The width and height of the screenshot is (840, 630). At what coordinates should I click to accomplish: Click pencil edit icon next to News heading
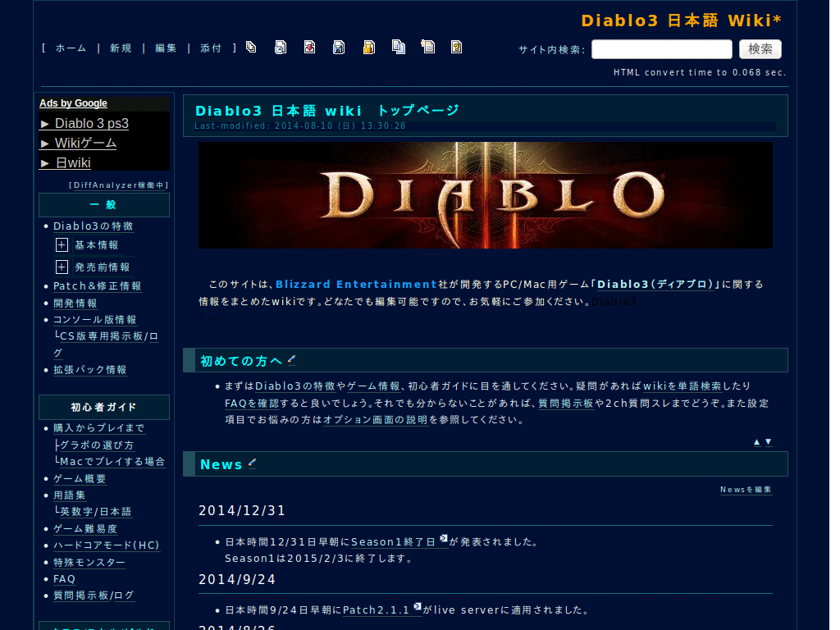point(253,463)
